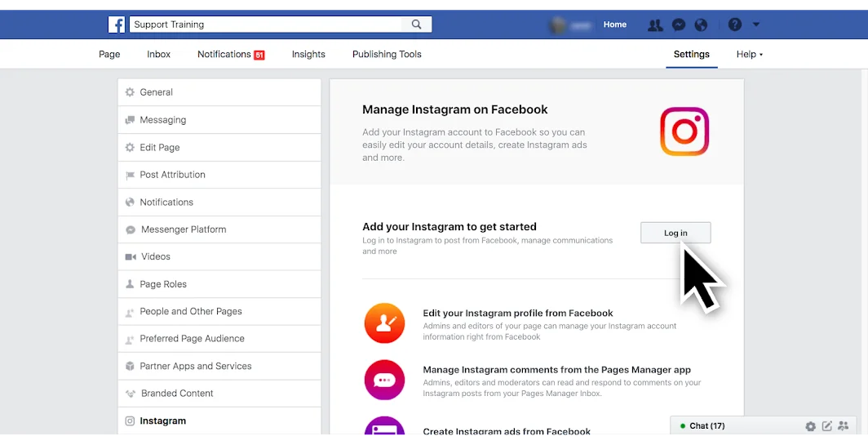Open the Messenger icon in top bar
Screen dimensions: 868x445
tap(679, 25)
